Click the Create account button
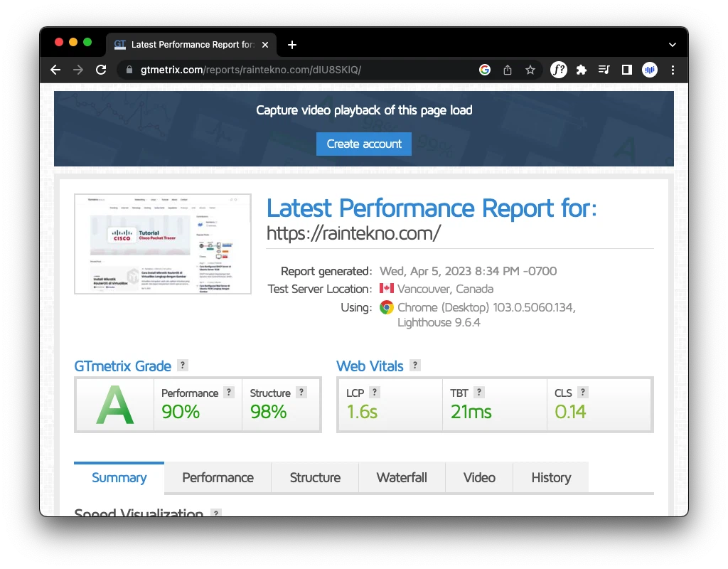Screen dimensions: 728x569 364,144
